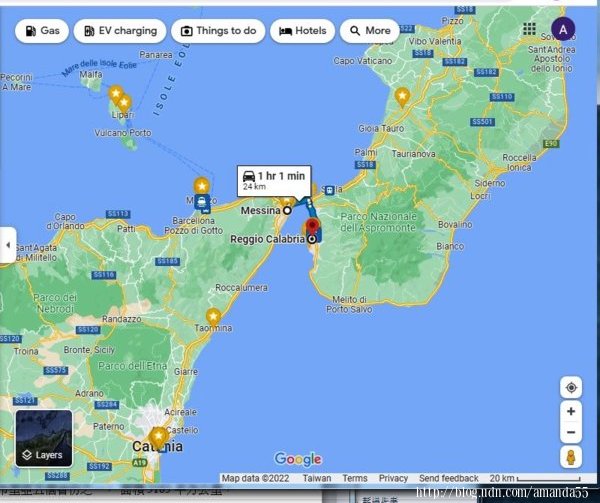
Task: Choose the Hotels category chip
Action: click(x=302, y=31)
